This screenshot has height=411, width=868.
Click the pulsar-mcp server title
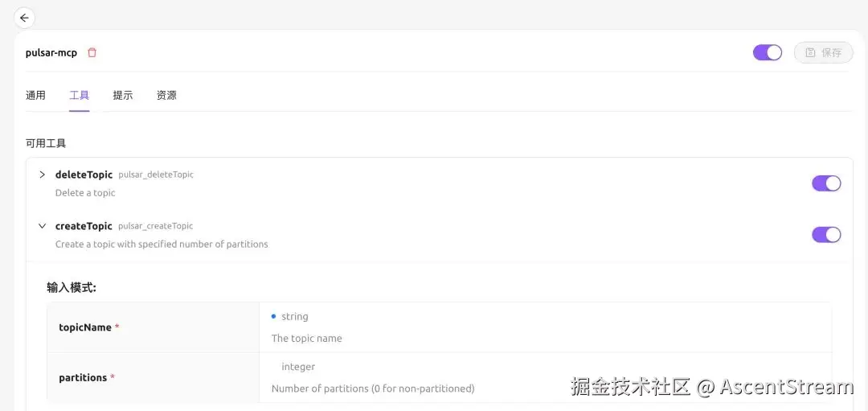pyautogui.click(x=51, y=53)
